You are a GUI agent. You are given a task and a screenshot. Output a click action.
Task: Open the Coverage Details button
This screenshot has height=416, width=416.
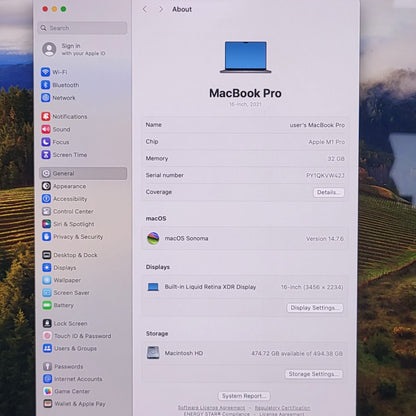pyautogui.click(x=329, y=192)
